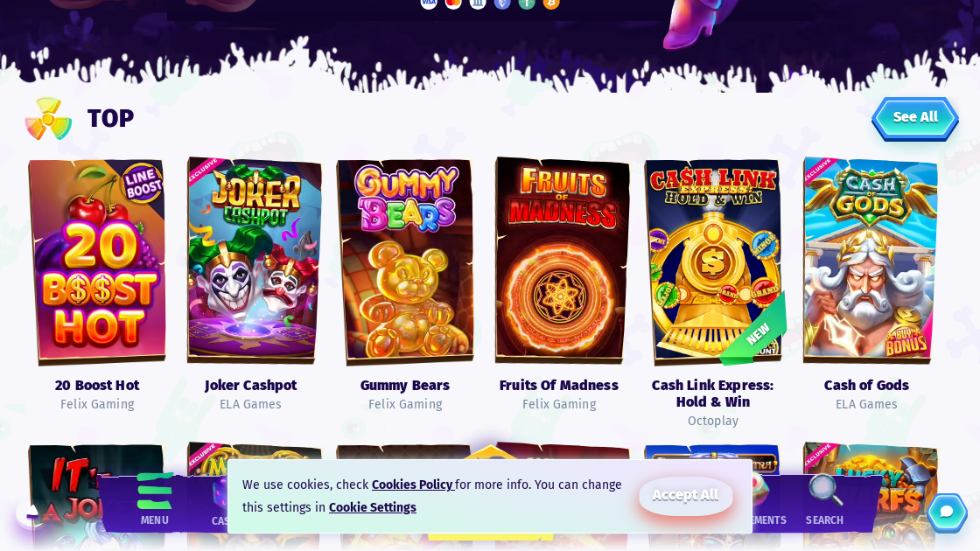This screenshot has height=551, width=980.
Task: Click the Octoplay provider label
Action: pyautogui.click(x=713, y=421)
